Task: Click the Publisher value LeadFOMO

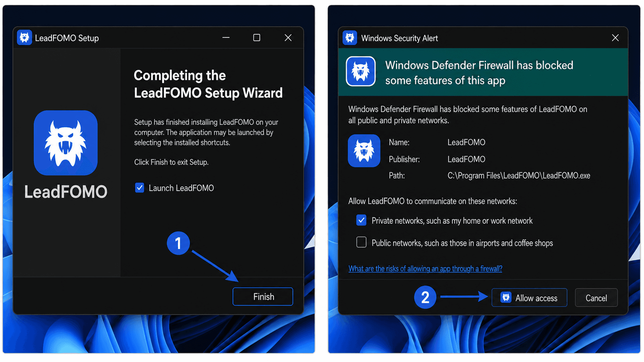Action: pyautogui.click(x=466, y=159)
